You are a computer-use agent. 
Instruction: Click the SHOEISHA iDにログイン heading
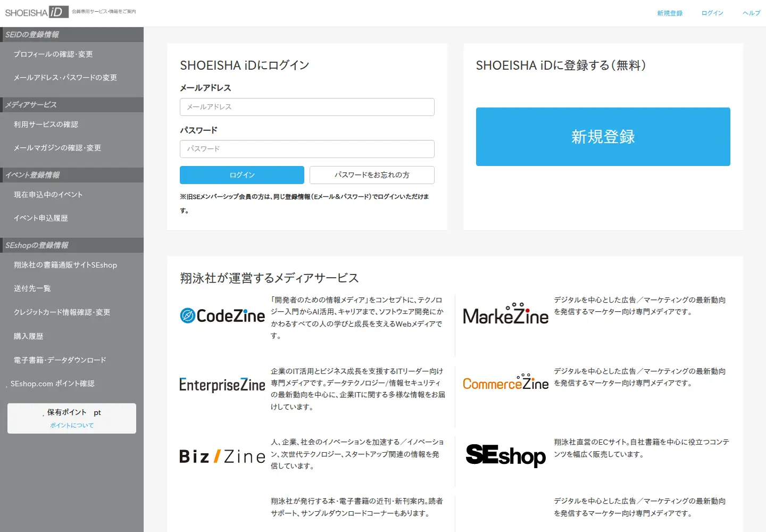coord(245,65)
